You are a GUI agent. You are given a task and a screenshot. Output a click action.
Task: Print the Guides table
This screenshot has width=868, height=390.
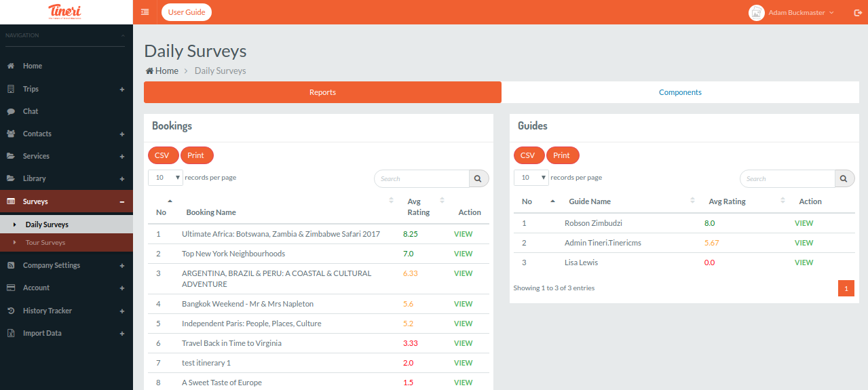point(563,155)
